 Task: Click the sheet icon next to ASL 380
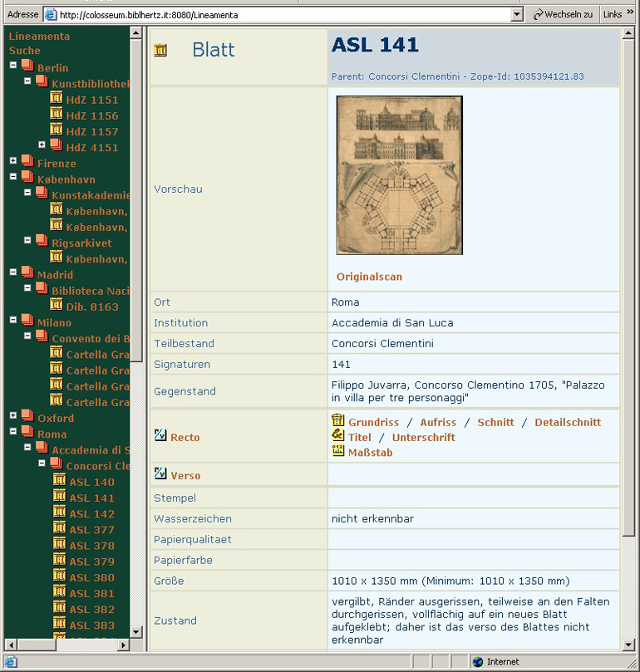[x=60, y=576]
